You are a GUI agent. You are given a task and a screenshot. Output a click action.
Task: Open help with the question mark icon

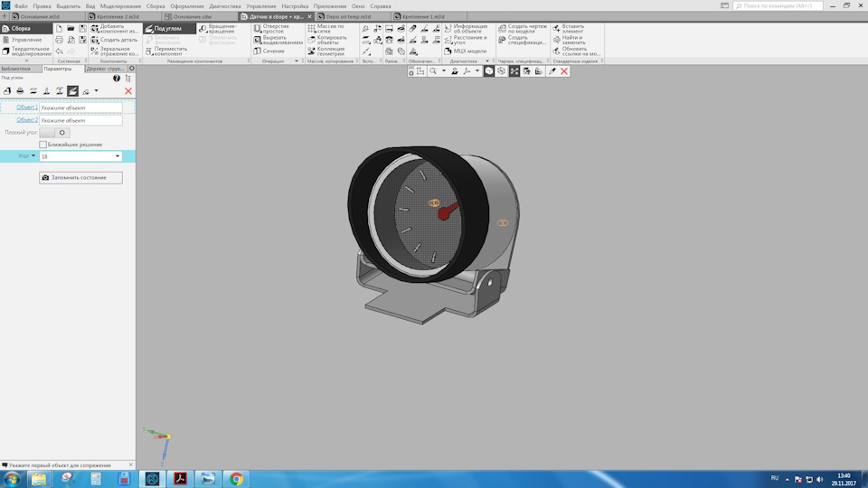[117, 78]
